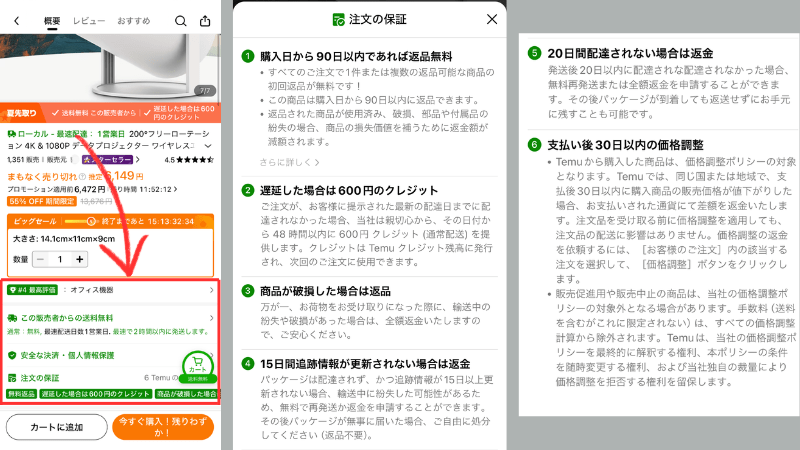Click the 55% OFF 期間限定 badge
This screenshot has width=800, height=450.
point(41,202)
